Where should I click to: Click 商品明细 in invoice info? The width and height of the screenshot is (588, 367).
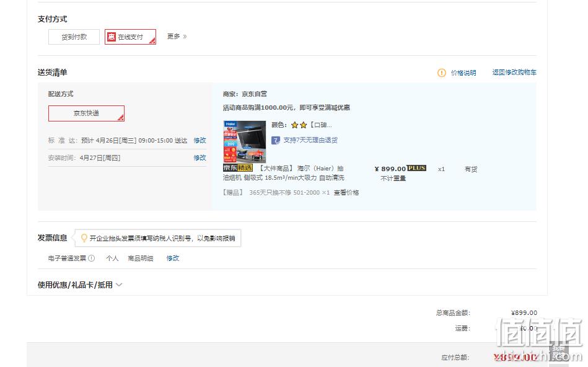pyautogui.click(x=141, y=258)
